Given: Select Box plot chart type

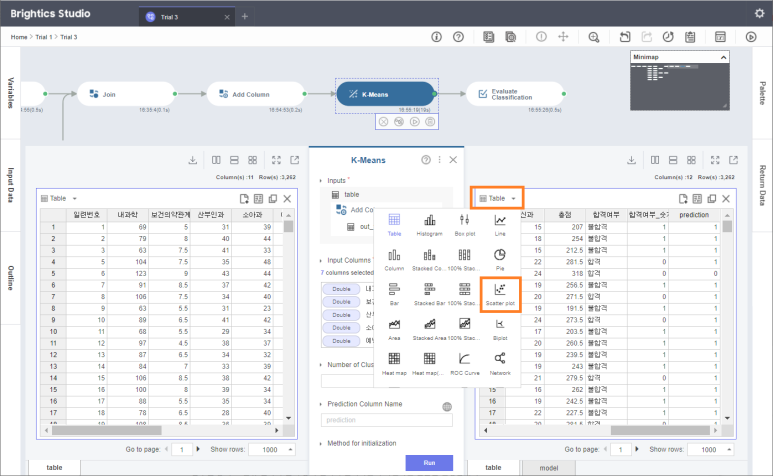Looking at the screenshot, I should pyautogui.click(x=464, y=225).
